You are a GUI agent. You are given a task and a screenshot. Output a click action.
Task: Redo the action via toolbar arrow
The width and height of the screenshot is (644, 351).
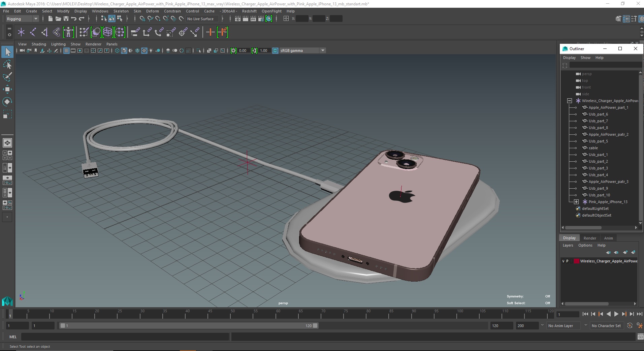pos(82,19)
